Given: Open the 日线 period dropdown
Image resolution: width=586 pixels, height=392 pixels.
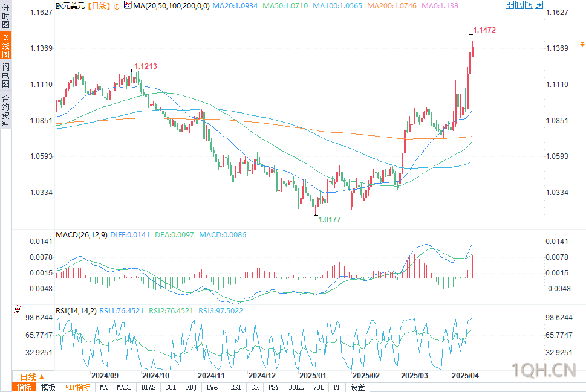Looking at the screenshot, I should pos(33,376).
